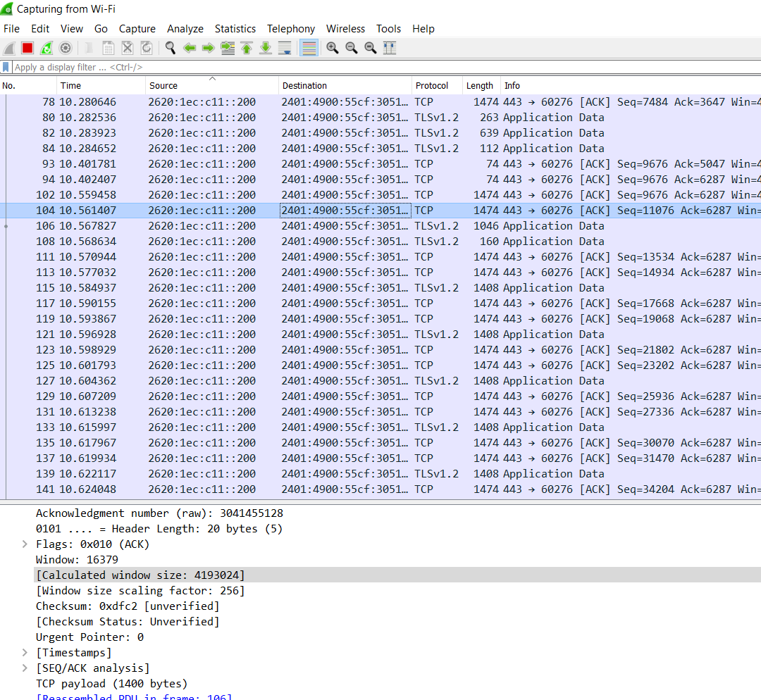
Task: Open the Telephony menu
Action: click(291, 29)
